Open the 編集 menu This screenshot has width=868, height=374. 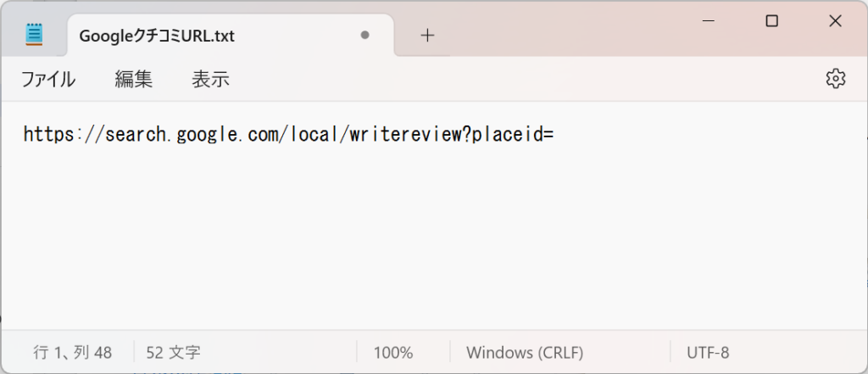[x=133, y=79]
